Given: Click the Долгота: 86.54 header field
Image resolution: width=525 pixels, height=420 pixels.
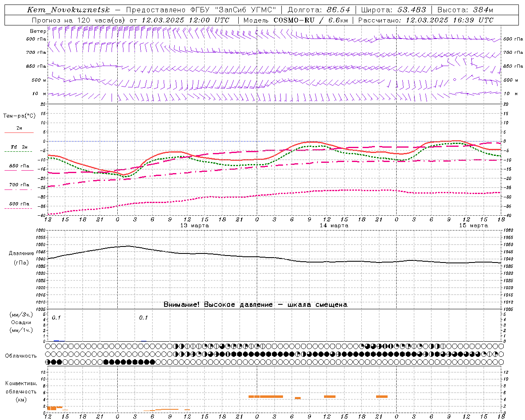Looking at the screenshot, I should pyautogui.click(x=319, y=10).
